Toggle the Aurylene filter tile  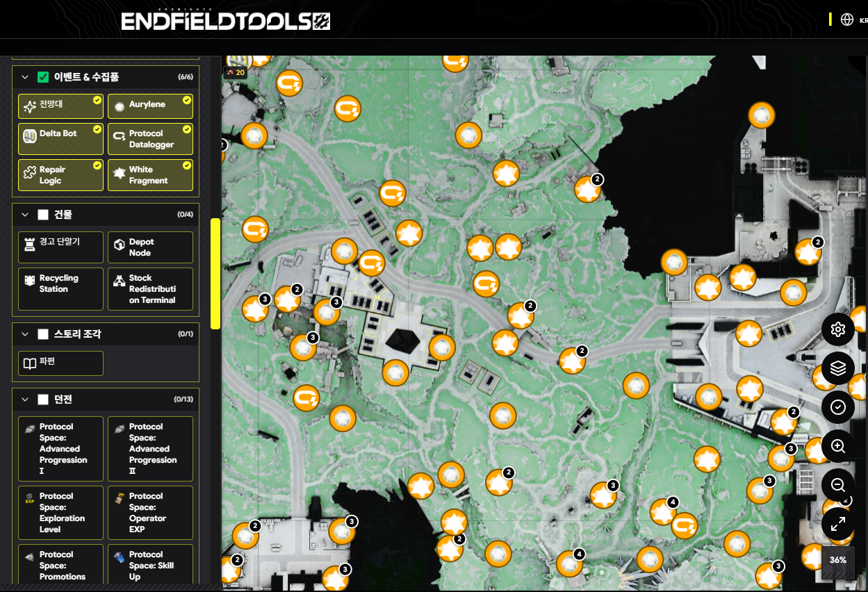pos(150,106)
